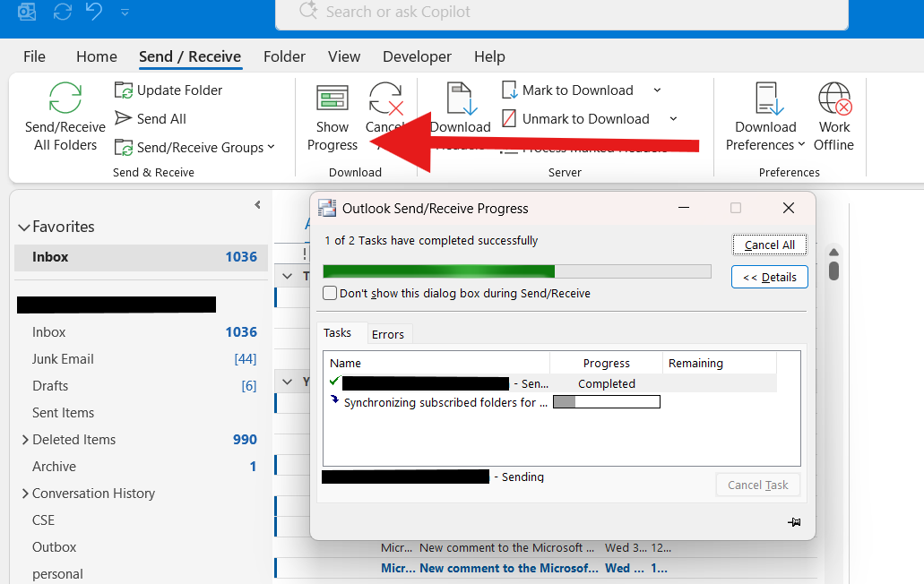The image size is (924, 584).
Task: Click the Send/Receive All Folders icon
Action: coord(65,97)
